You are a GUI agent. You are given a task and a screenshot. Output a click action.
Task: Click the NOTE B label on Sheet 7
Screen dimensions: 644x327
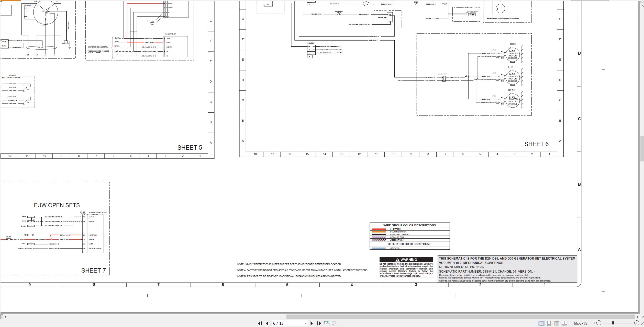click(29, 235)
